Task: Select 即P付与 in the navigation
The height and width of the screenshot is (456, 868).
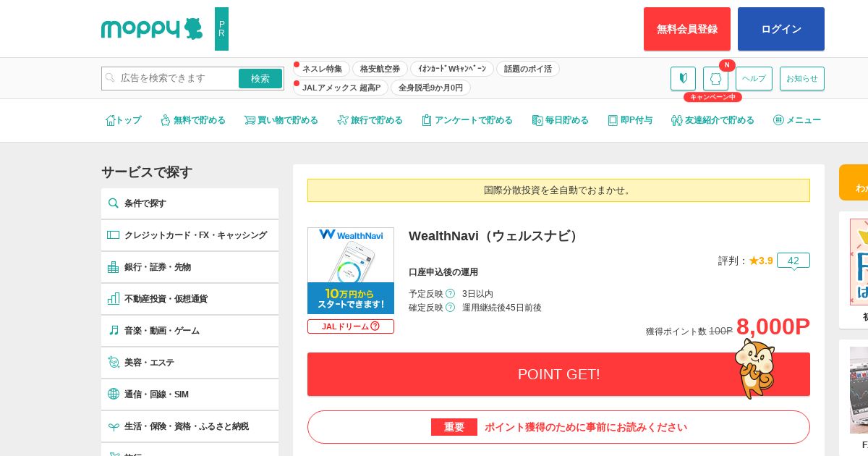Action: click(630, 120)
